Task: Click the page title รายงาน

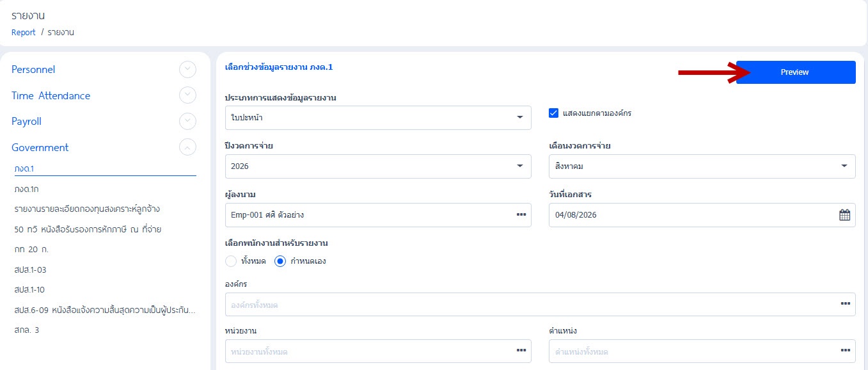Action: coord(28,15)
